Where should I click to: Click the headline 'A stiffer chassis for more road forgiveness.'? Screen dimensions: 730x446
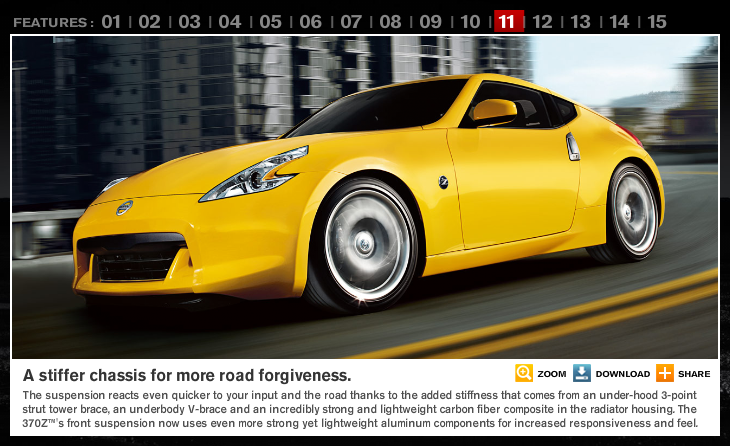tap(187, 375)
